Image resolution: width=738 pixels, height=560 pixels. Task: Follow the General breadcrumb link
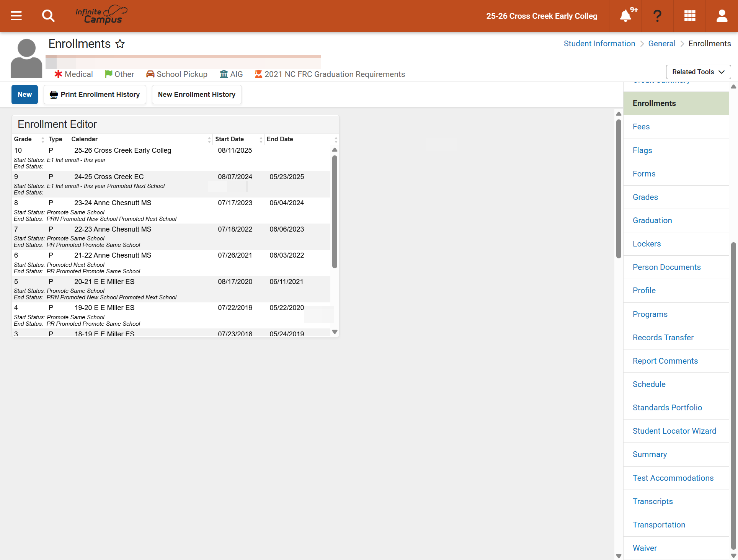(662, 44)
